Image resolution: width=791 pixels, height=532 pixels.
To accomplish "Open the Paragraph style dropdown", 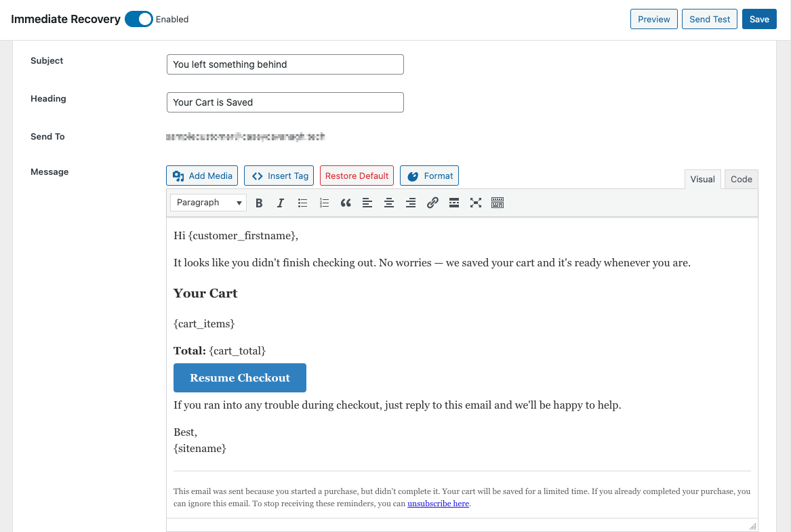I will point(208,203).
